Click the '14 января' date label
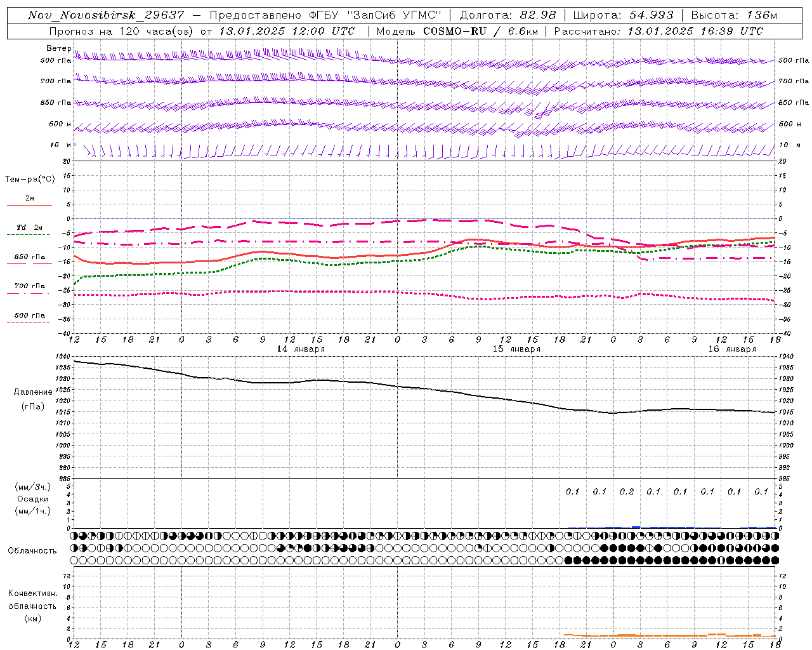 click(301, 349)
